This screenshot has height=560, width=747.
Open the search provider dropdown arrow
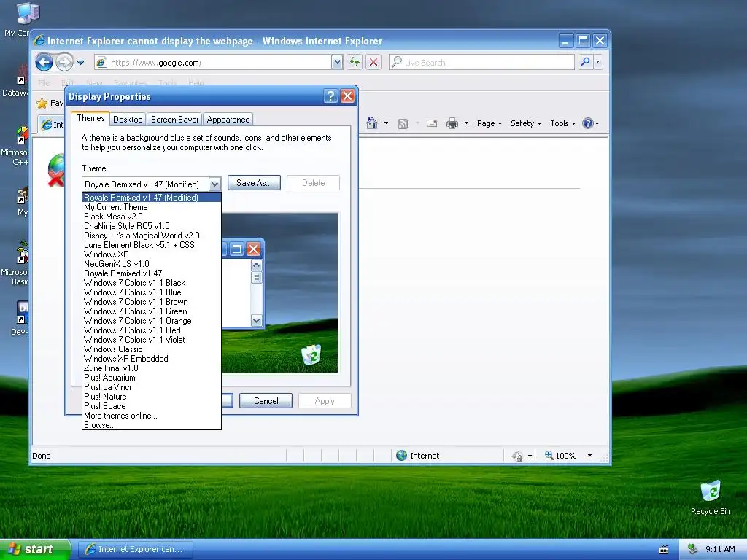(598, 62)
